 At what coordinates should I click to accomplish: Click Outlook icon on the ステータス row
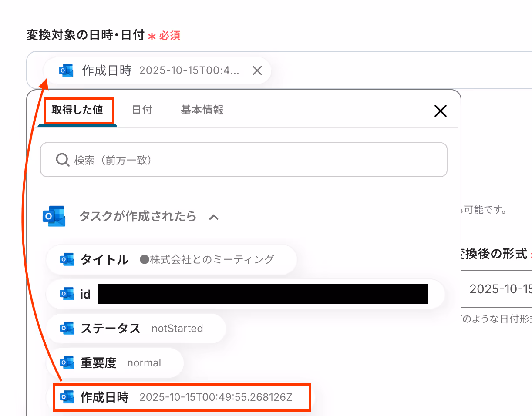[x=67, y=328]
